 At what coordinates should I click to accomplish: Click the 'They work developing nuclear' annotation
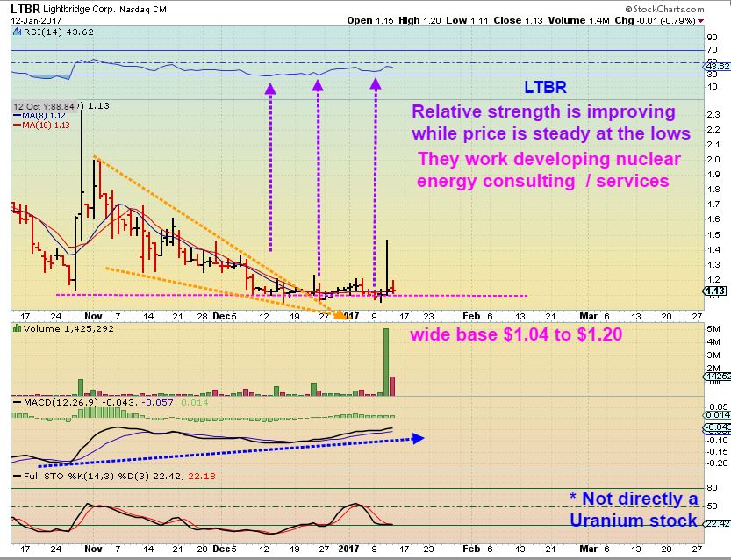coord(549,159)
